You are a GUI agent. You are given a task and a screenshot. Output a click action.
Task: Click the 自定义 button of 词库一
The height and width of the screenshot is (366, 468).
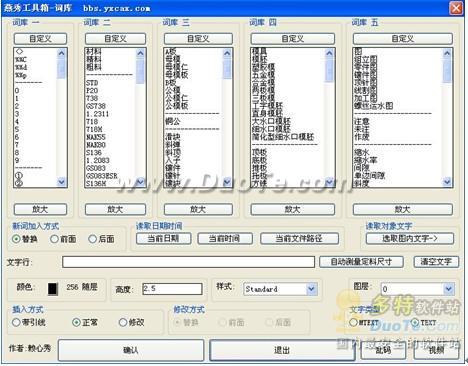click(x=40, y=39)
